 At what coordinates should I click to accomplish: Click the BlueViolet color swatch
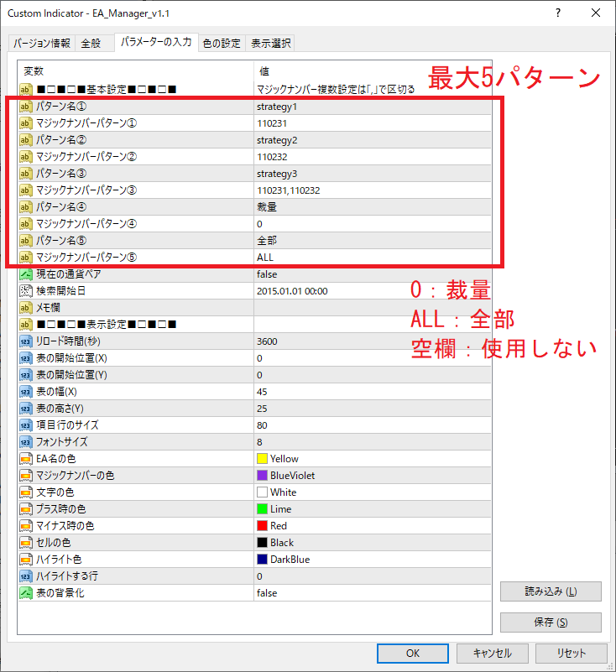pyautogui.click(x=262, y=476)
